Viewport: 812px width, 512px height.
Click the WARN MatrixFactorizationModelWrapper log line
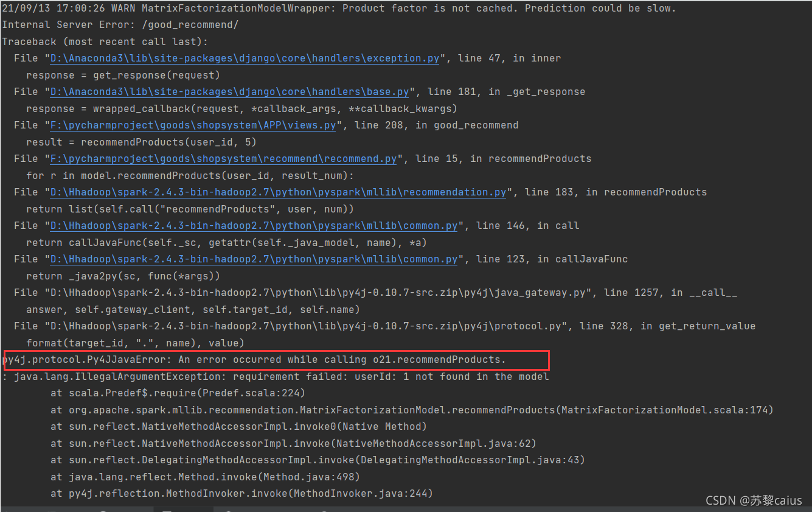click(339, 9)
